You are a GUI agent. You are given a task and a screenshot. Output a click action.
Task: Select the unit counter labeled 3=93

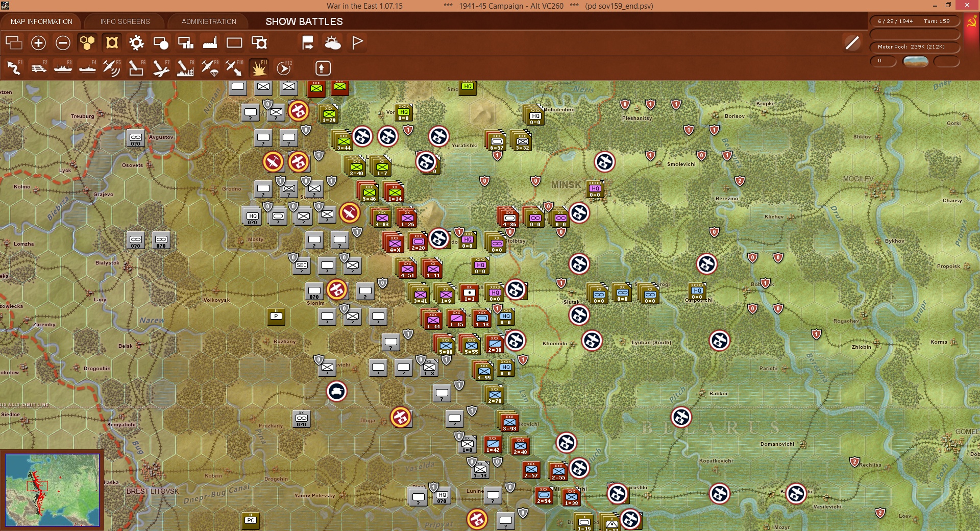tap(509, 422)
